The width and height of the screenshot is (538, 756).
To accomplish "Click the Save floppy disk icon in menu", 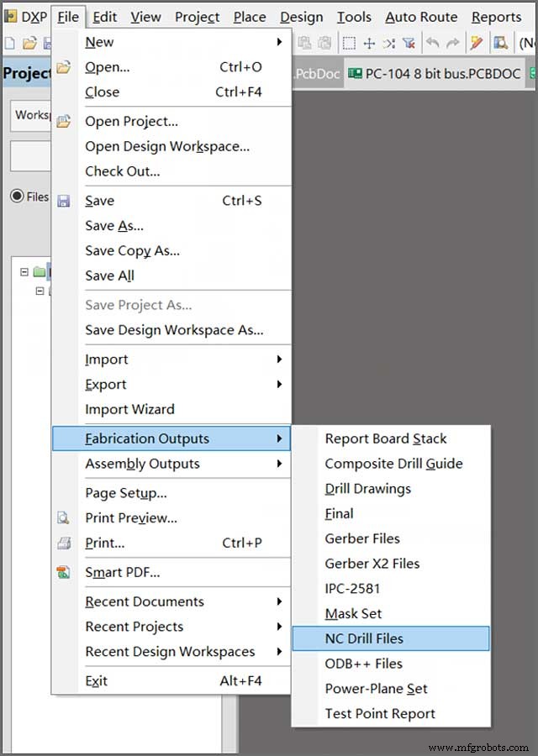I will 63,201.
